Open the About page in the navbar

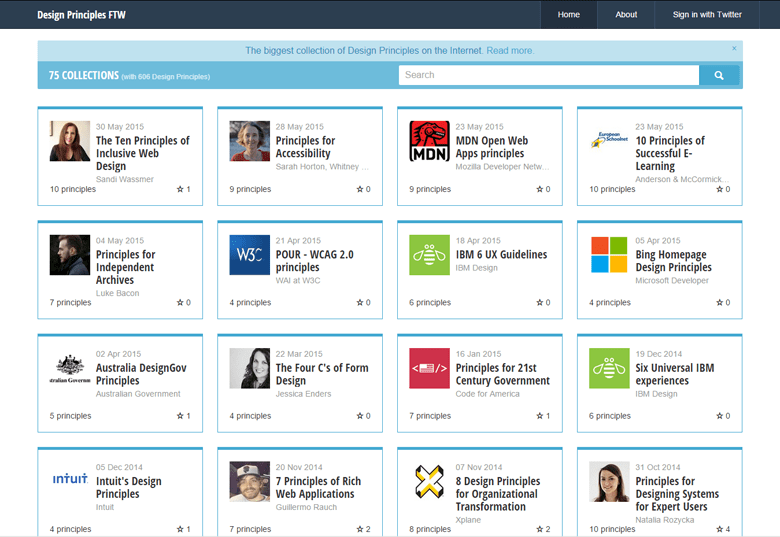(x=626, y=14)
